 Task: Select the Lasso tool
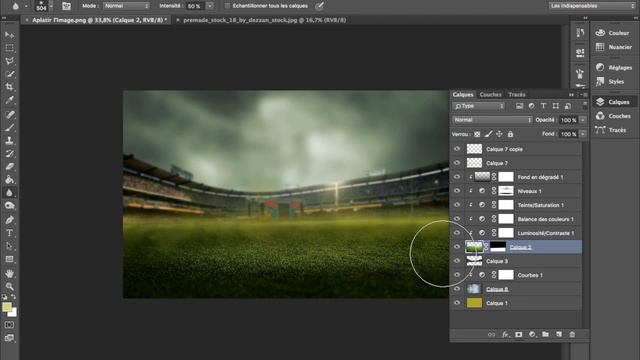coord(9,61)
